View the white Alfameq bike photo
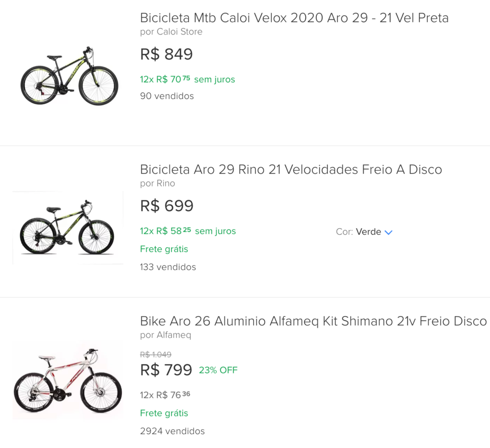The width and height of the screenshot is (490, 448). pyautogui.click(x=67, y=380)
